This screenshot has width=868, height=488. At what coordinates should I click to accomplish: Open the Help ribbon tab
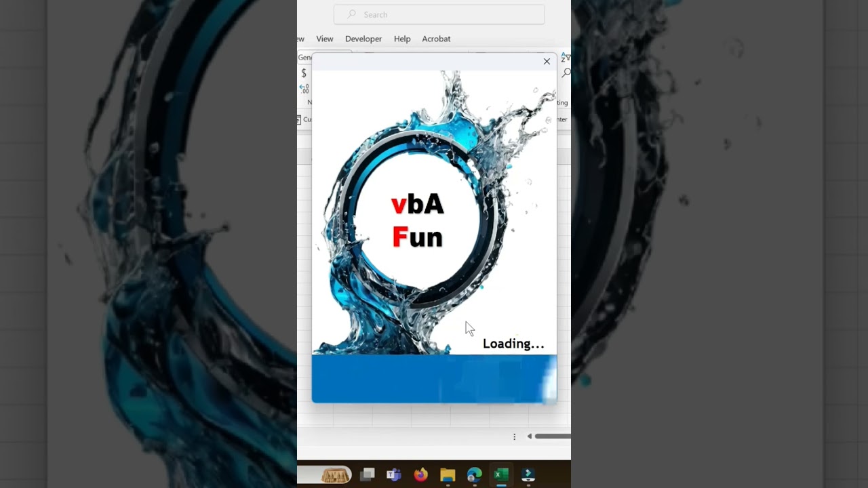click(x=402, y=39)
